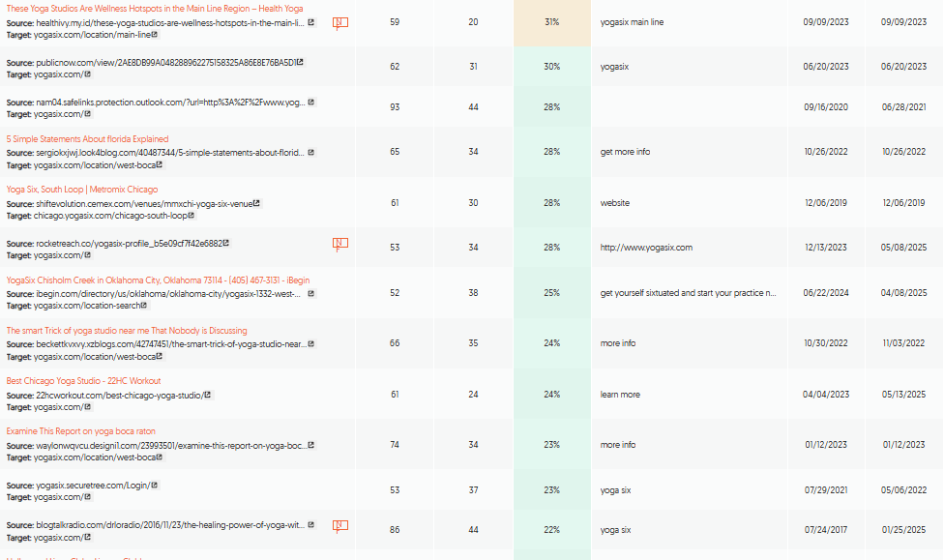Select anchor text 'yogasix main line'
The height and width of the screenshot is (560, 944).
pyautogui.click(x=633, y=22)
